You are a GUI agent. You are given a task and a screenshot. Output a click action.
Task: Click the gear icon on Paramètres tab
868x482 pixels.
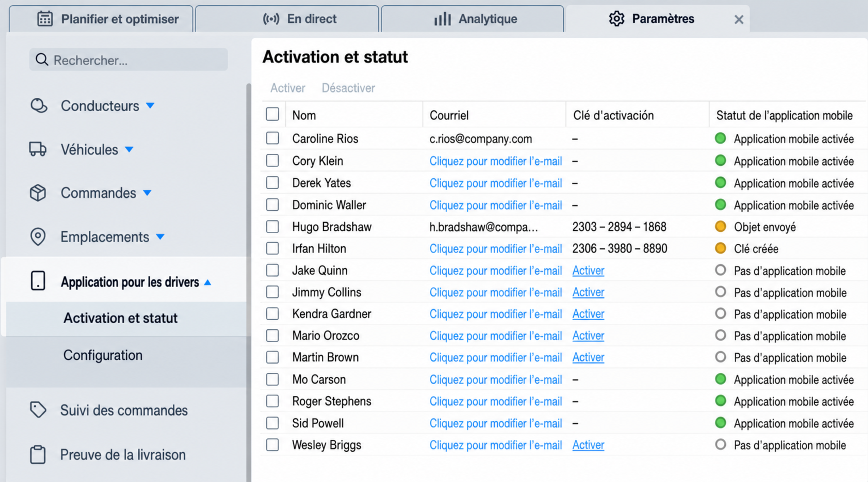[617, 19]
